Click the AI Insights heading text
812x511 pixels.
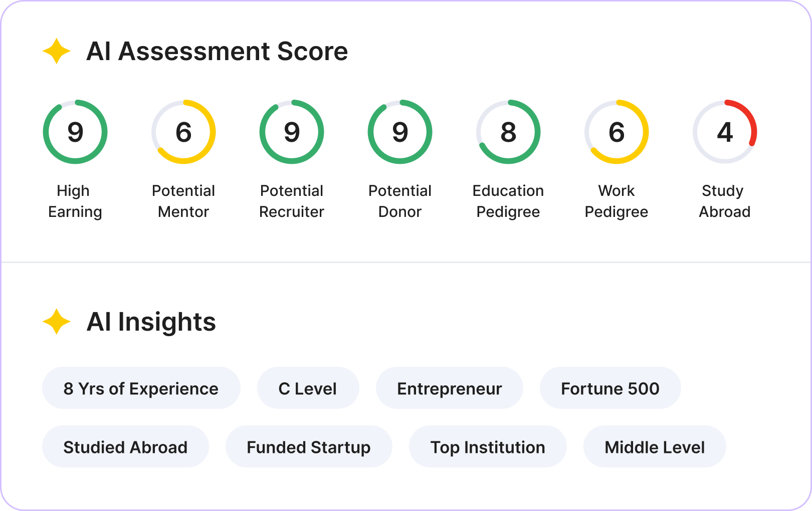tap(151, 322)
